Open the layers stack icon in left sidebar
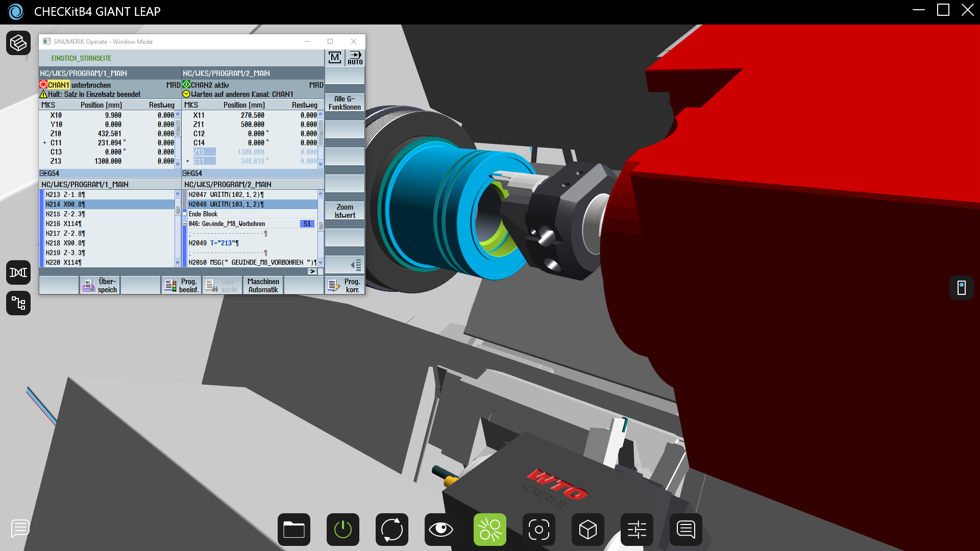 pos(18,43)
